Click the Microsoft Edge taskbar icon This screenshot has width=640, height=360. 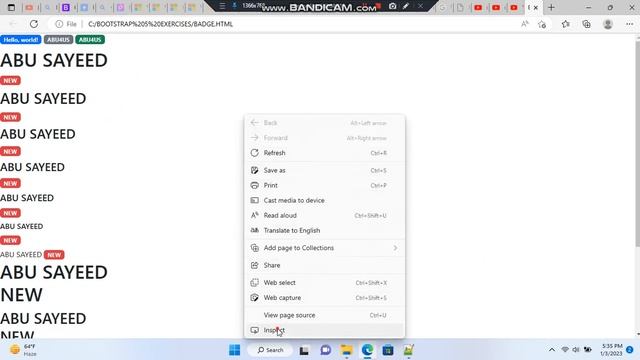[367, 350]
